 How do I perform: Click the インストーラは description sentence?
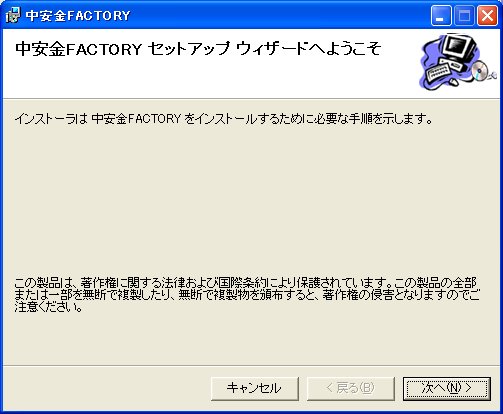click(x=224, y=119)
